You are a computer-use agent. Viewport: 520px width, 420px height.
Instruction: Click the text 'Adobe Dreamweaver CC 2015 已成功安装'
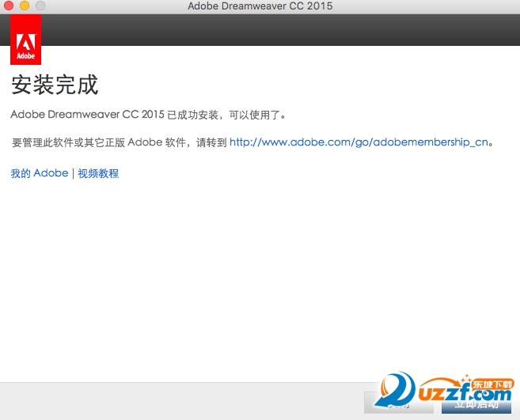[x=114, y=115]
